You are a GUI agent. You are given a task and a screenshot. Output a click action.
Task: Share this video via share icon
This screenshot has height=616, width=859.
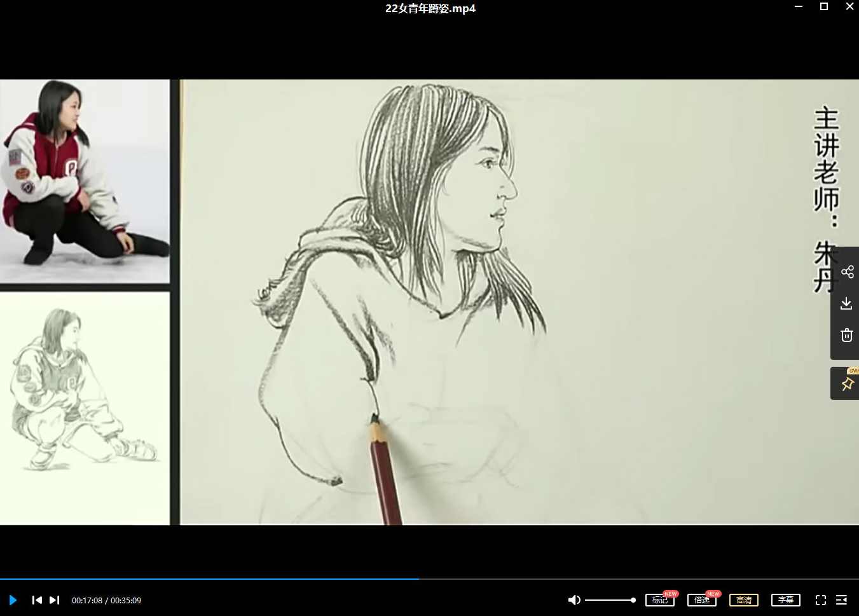coord(847,272)
